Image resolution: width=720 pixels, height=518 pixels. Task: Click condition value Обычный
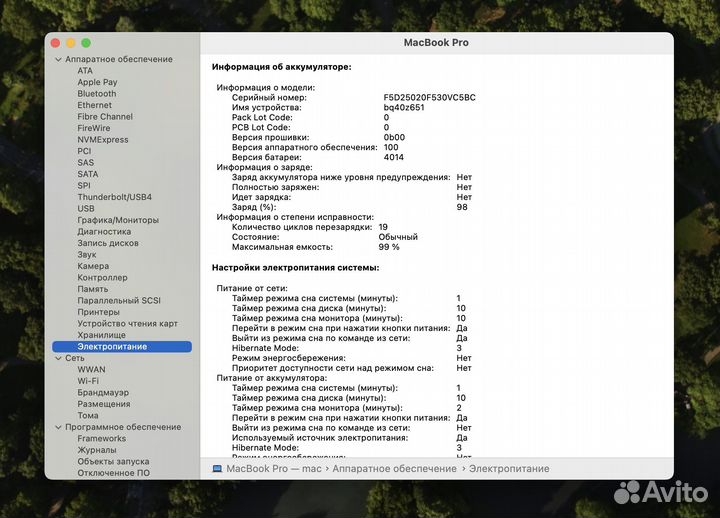pyautogui.click(x=398, y=237)
